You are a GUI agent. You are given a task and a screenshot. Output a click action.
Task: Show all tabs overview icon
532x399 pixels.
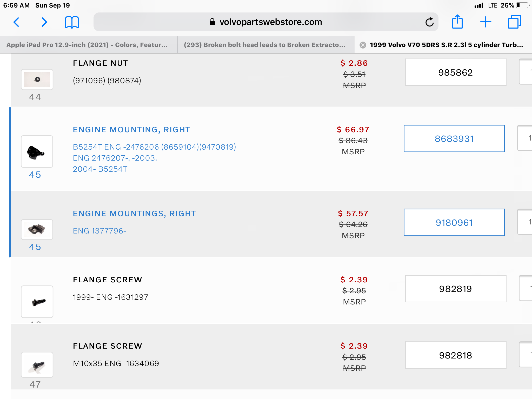coord(514,22)
